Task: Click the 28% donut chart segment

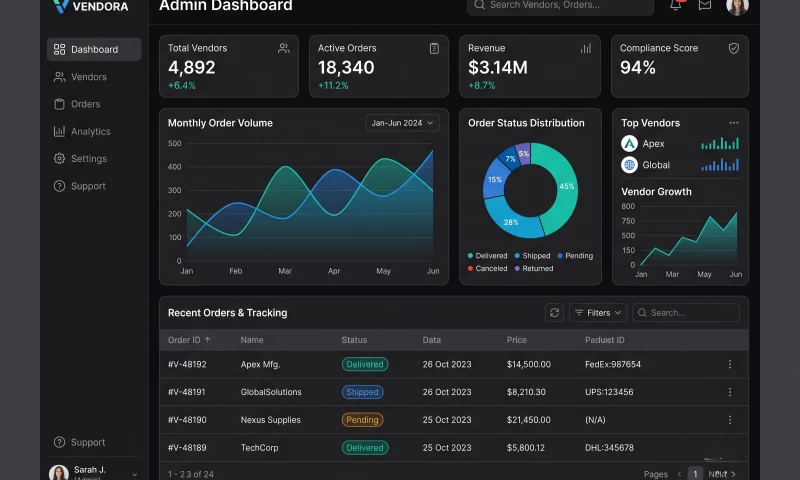Action: pos(511,221)
